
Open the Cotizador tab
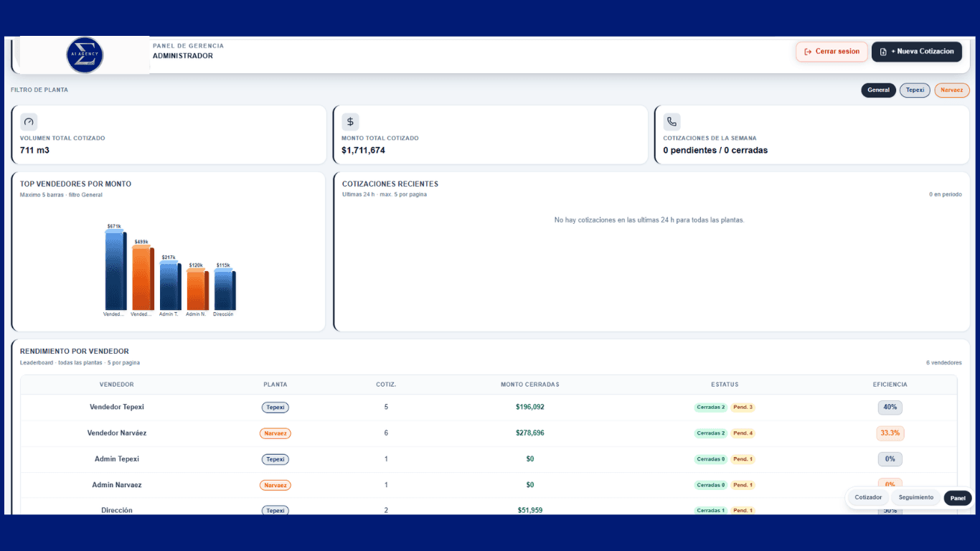[868, 497]
